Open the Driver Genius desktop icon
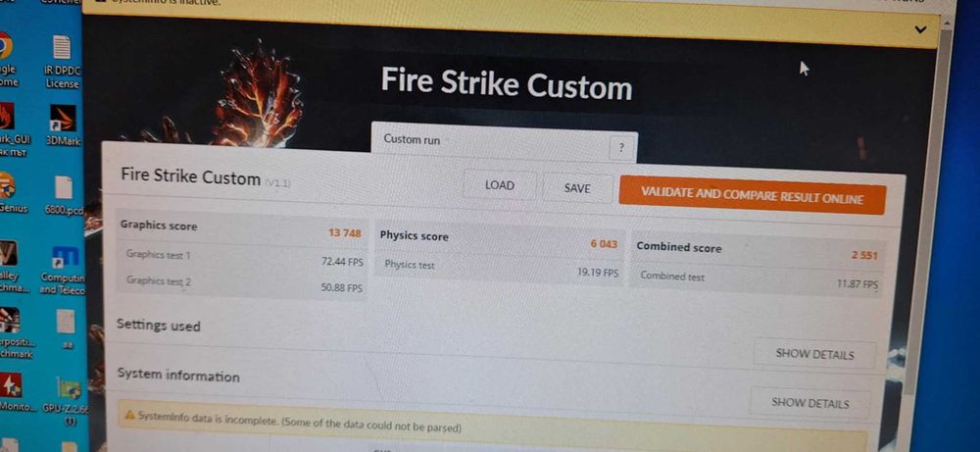The image size is (980, 452). (x=11, y=193)
